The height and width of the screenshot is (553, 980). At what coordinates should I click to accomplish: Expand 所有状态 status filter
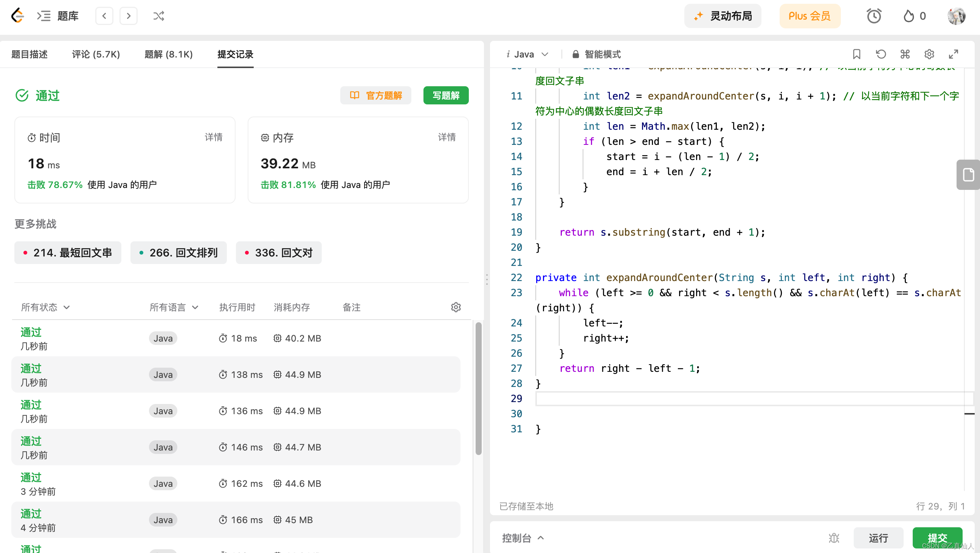[45, 307]
